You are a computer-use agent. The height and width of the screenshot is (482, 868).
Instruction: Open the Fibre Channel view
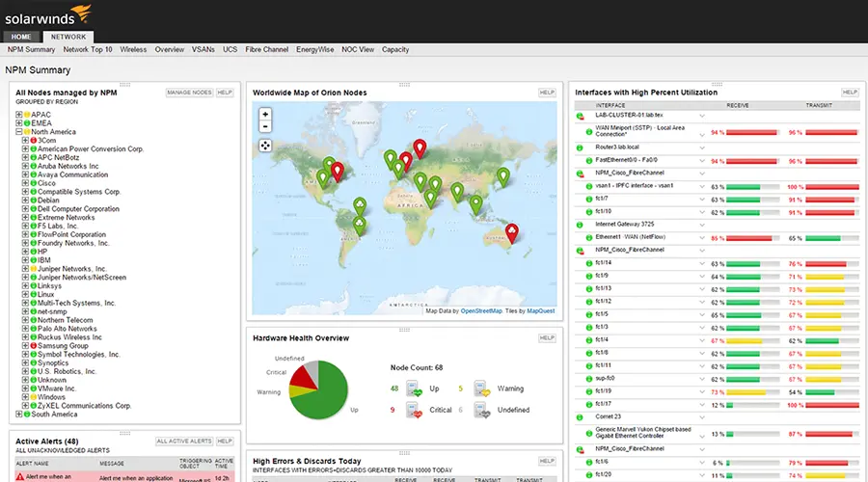click(267, 50)
